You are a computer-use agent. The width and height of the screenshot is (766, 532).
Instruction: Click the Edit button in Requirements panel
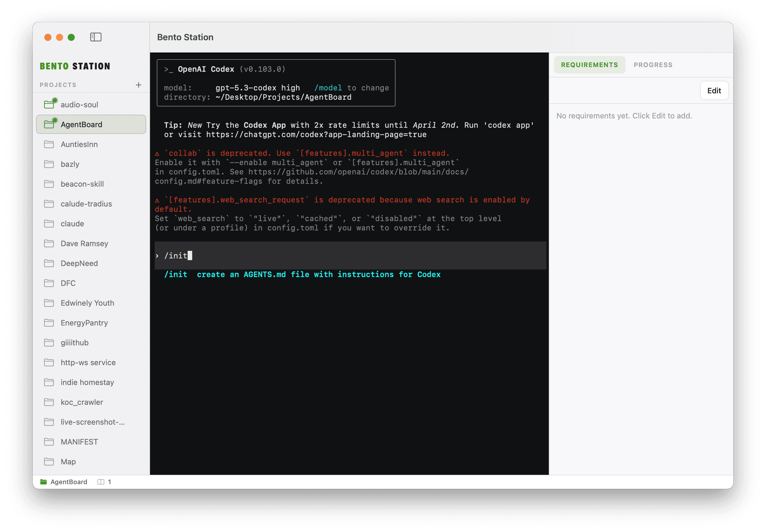click(714, 90)
